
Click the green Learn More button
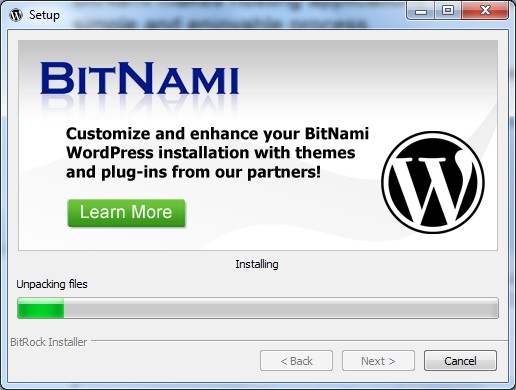[x=126, y=213]
